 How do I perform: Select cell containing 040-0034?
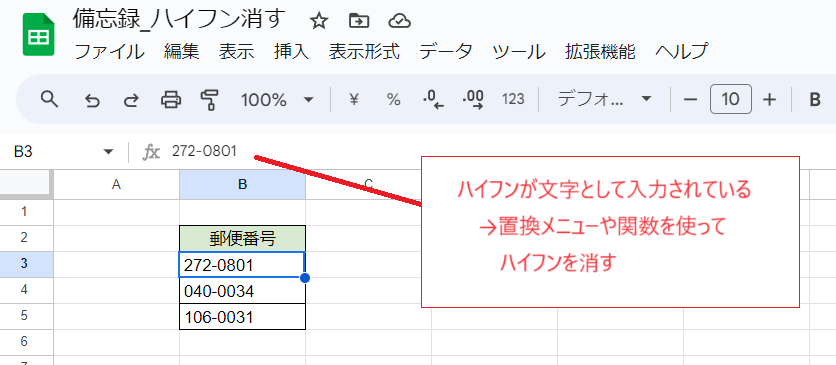pos(242,290)
